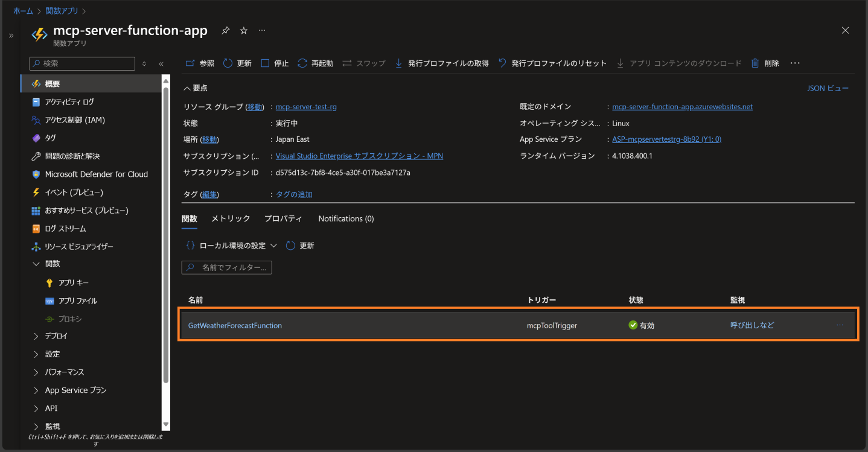Click 呼び出しなど monitoring link
The image size is (868, 452).
pyautogui.click(x=752, y=325)
